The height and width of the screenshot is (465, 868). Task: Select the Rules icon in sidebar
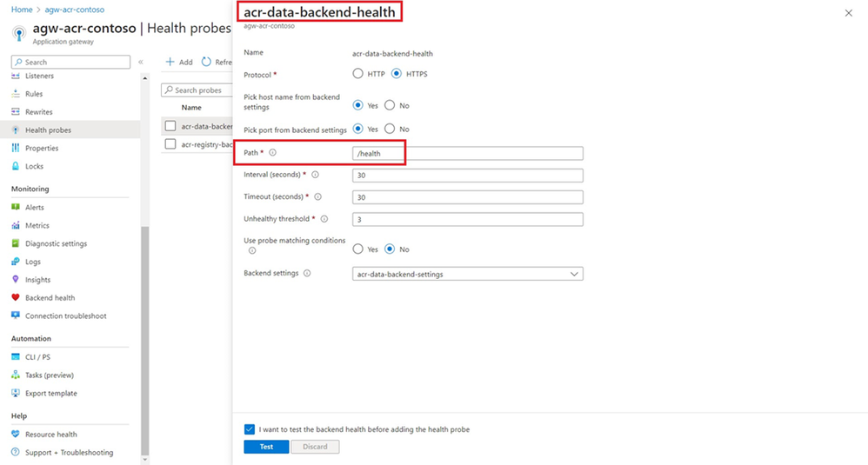click(16, 94)
